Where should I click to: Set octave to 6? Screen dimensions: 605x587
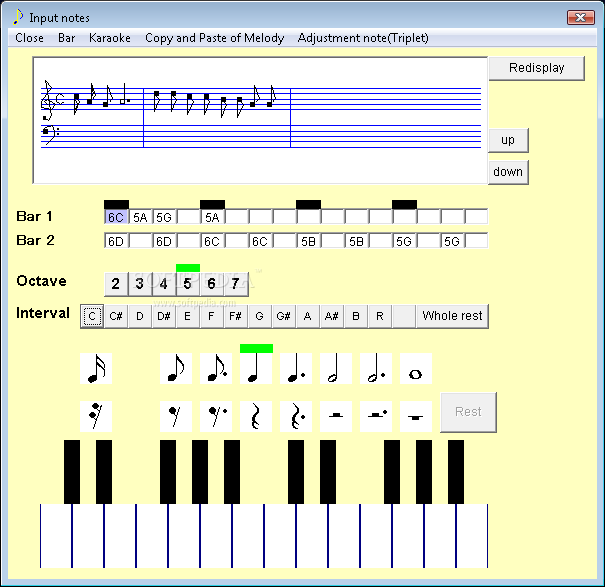211,284
